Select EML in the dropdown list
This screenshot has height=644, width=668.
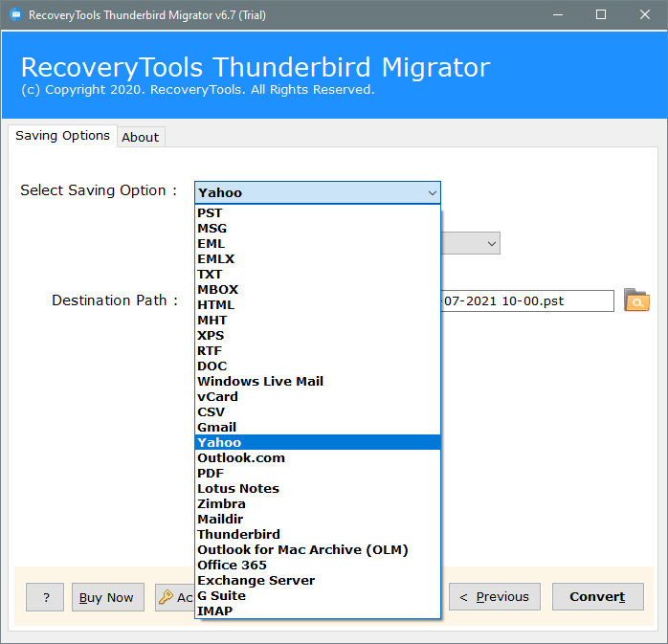pyautogui.click(x=318, y=244)
